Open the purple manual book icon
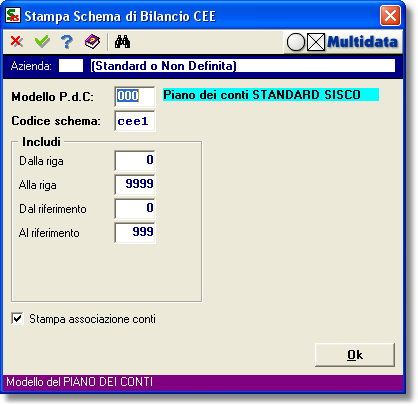This screenshot has width=418, height=406. (x=92, y=42)
